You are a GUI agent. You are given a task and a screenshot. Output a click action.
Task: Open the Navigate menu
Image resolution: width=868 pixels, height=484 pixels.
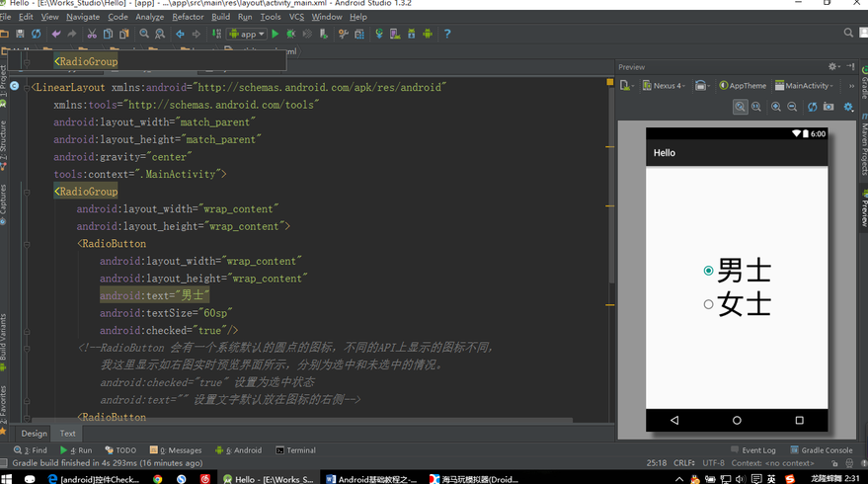(83, 17)
